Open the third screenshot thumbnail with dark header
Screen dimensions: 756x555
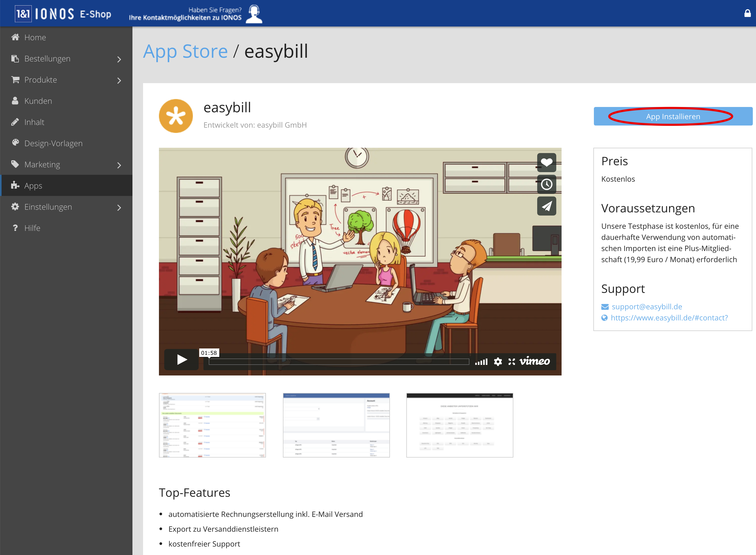point(460,425)
